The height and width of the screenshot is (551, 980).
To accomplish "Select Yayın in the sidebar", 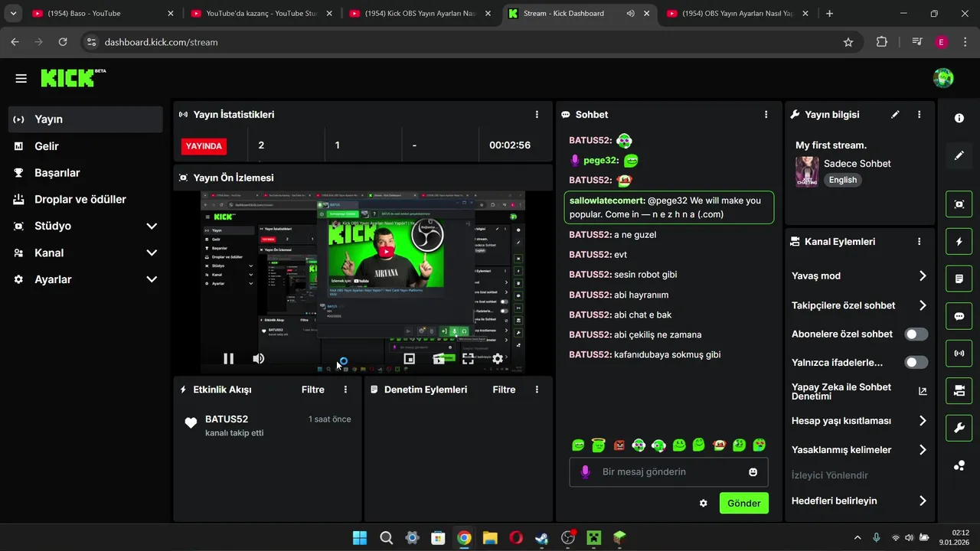I will 86,119.
